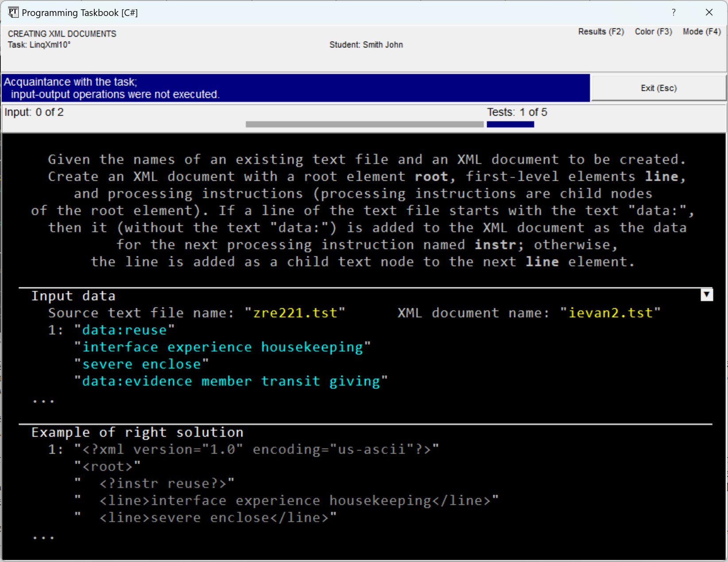Click the Programming Taskbook app icon
The image size is (728, 562).
(x=13, y=12)
